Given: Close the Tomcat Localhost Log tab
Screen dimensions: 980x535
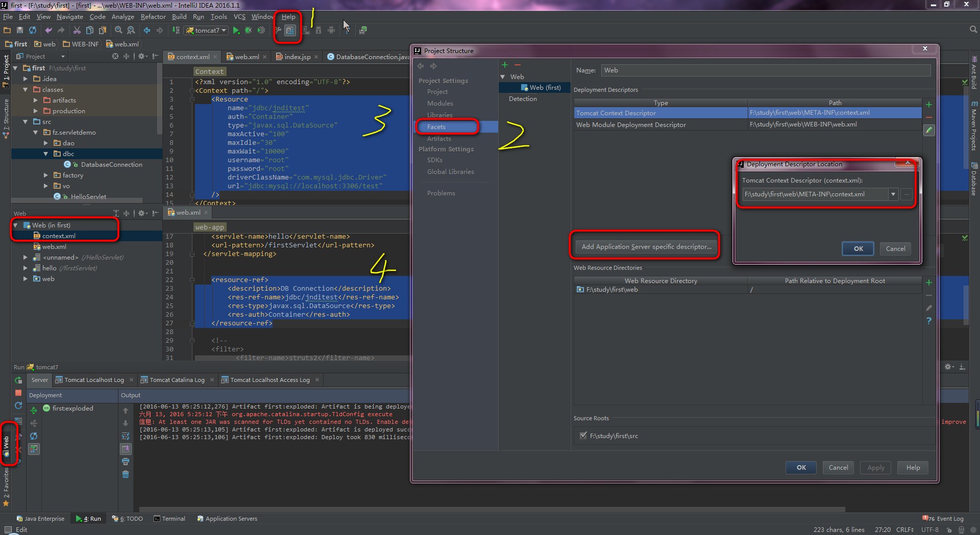Looking at the screenshot, I should [131, 380].
